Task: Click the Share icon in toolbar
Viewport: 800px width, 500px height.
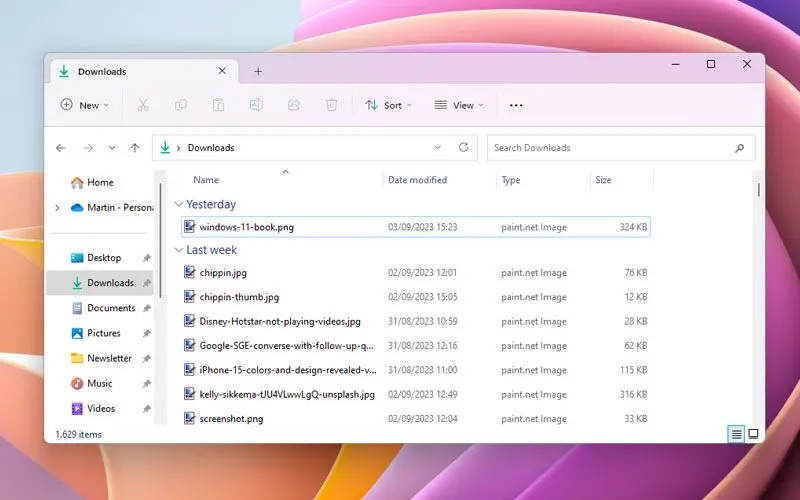Action: tap(294, 105)
